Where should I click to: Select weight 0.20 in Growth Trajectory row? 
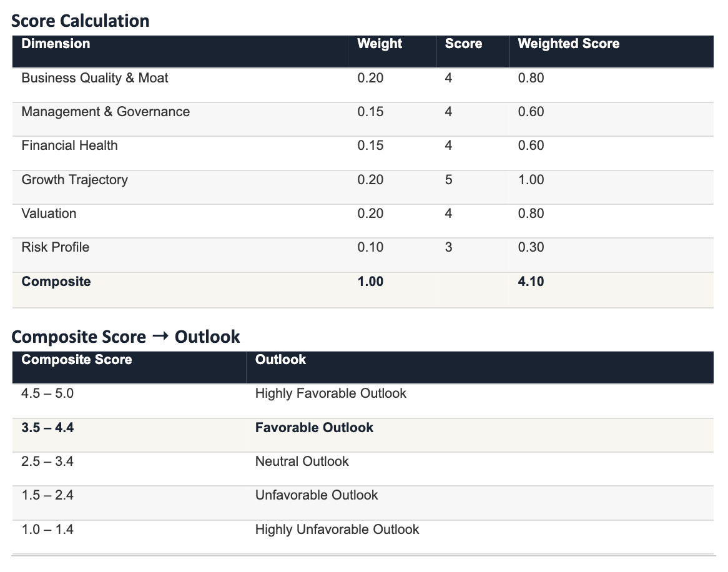(x=370, y=180)
